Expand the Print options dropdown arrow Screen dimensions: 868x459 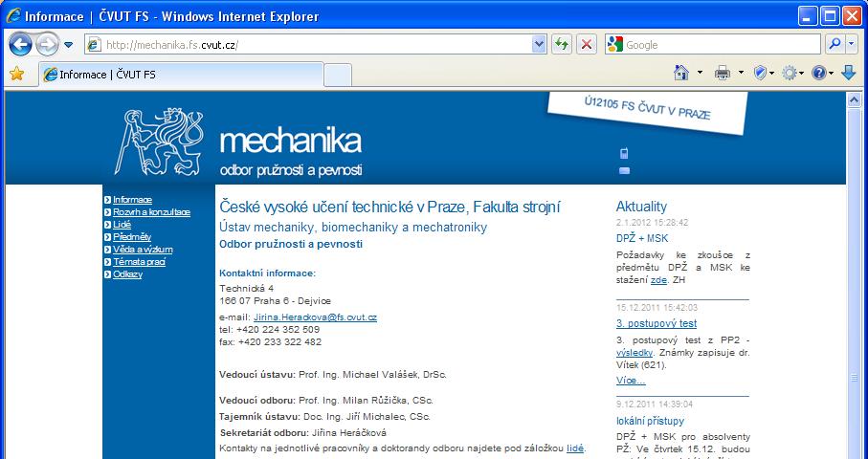(741, 73)
